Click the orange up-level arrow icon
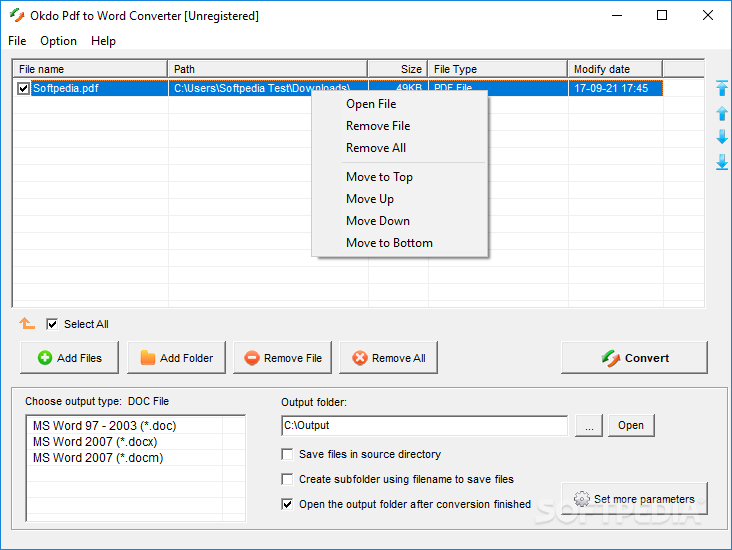732x550 pixels. coord(27,323)
